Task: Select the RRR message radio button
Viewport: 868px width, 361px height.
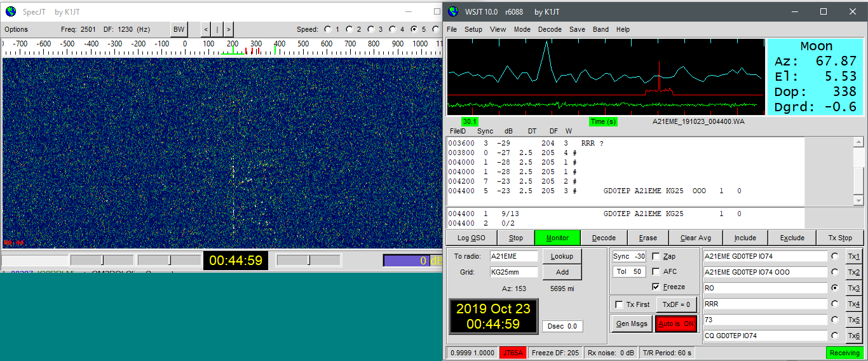Action: (x=834, y=304)
